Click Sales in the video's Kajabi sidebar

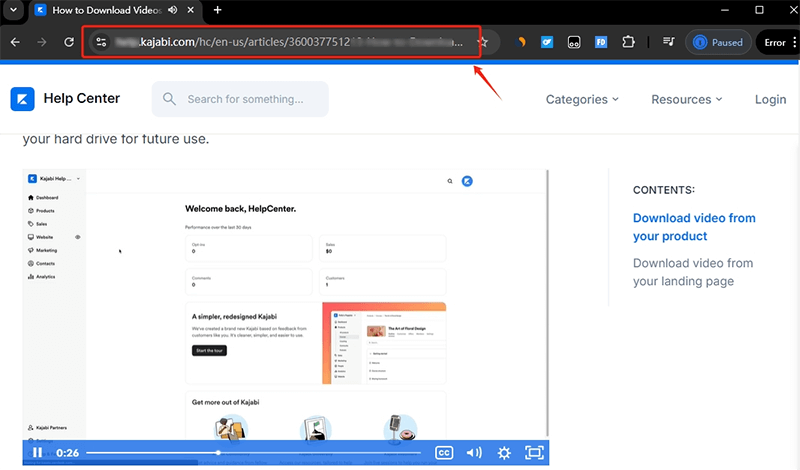(38, 224)
